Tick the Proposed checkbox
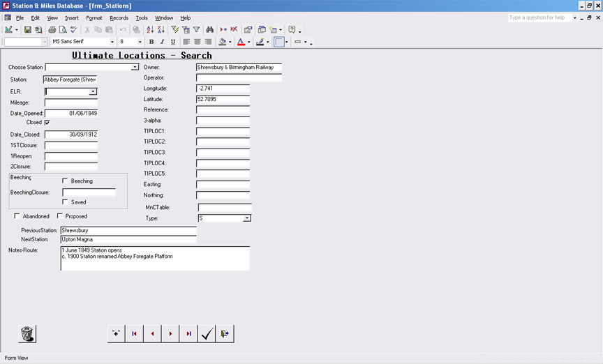 [59, 216]
